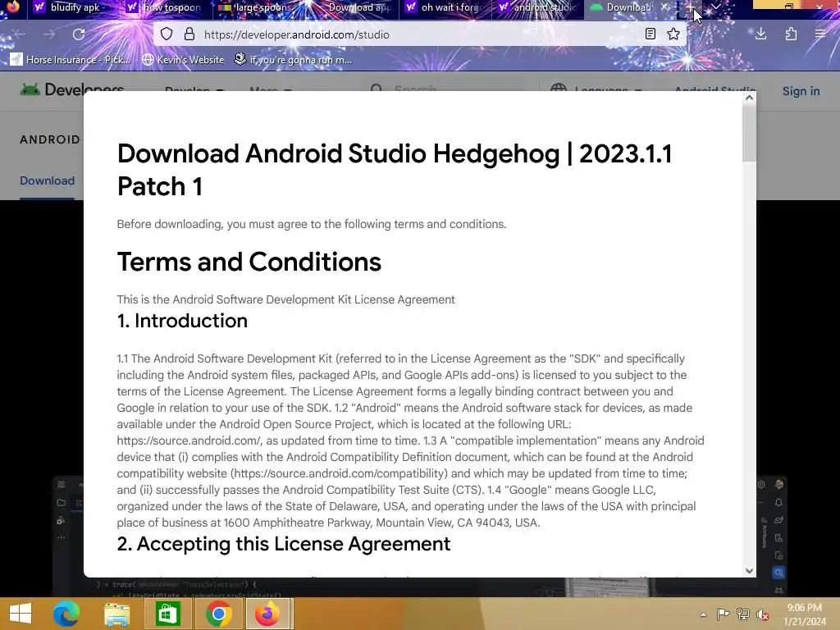Click the Firefox taskbar icon
The height and width of the screenshot is (630, 840).
pos(267,614)
